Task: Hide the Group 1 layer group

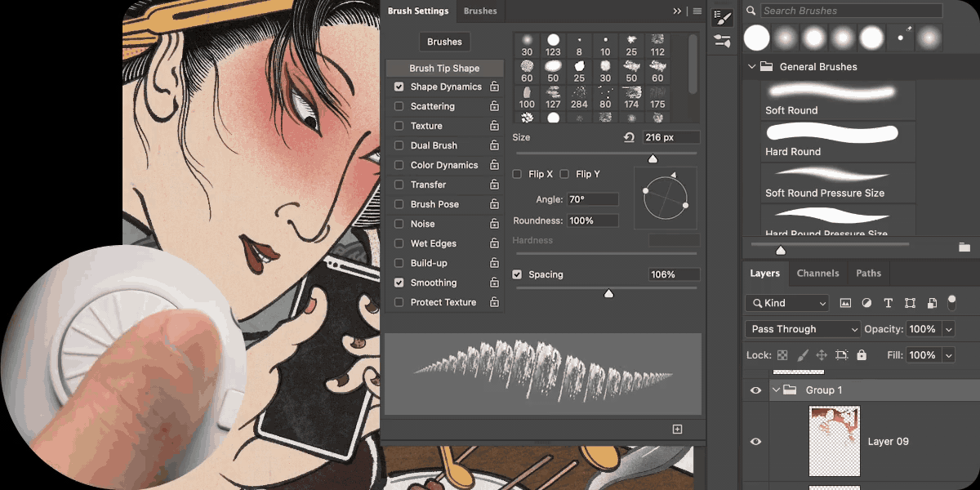Action: (755, 390)
